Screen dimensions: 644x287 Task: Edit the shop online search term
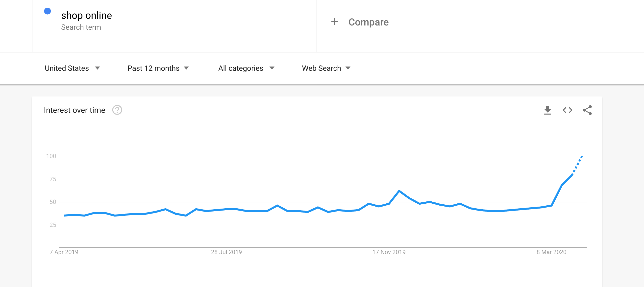click(86, 16)
